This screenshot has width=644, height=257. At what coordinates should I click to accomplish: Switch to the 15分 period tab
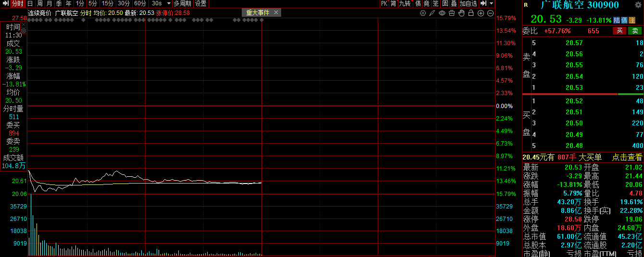click(108, 3)
